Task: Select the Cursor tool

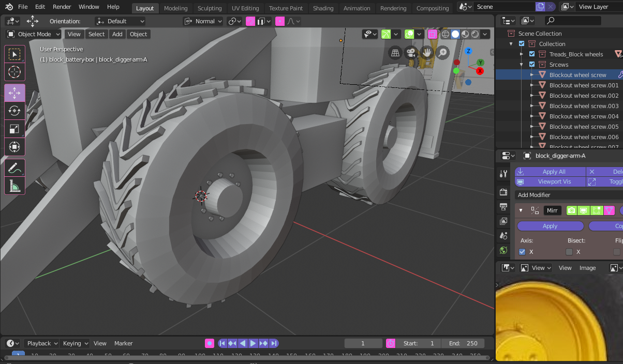Action: (14, 72)
